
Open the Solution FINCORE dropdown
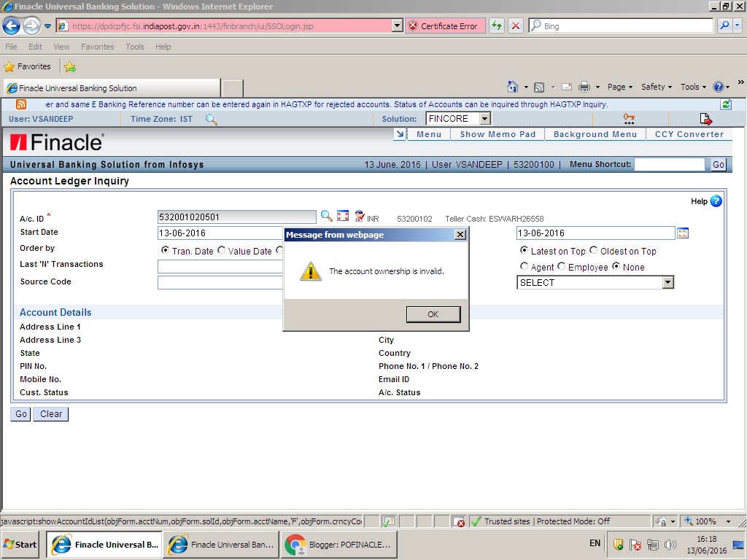(x=484, y=117)
